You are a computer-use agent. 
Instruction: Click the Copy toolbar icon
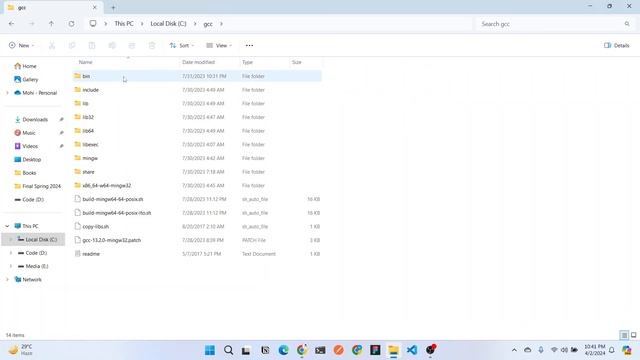72,45
